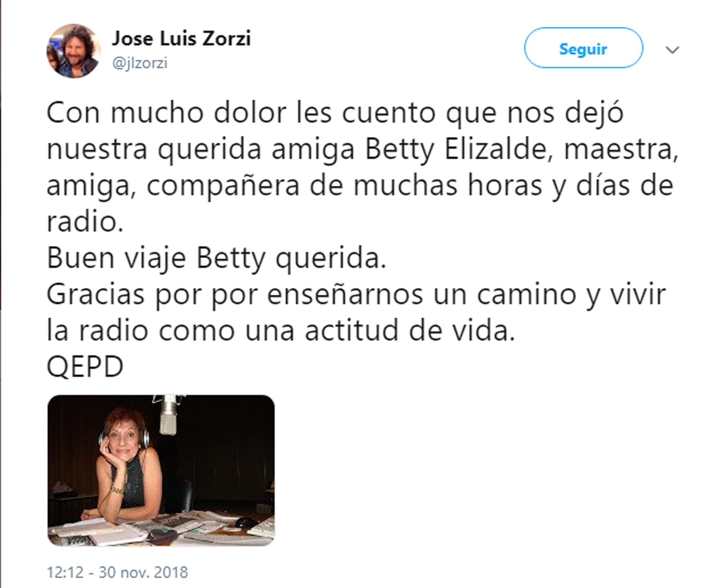Open Jose Luis Zorzi's profile avatar
The image size is (716, 588).
(x=74, y=51)
